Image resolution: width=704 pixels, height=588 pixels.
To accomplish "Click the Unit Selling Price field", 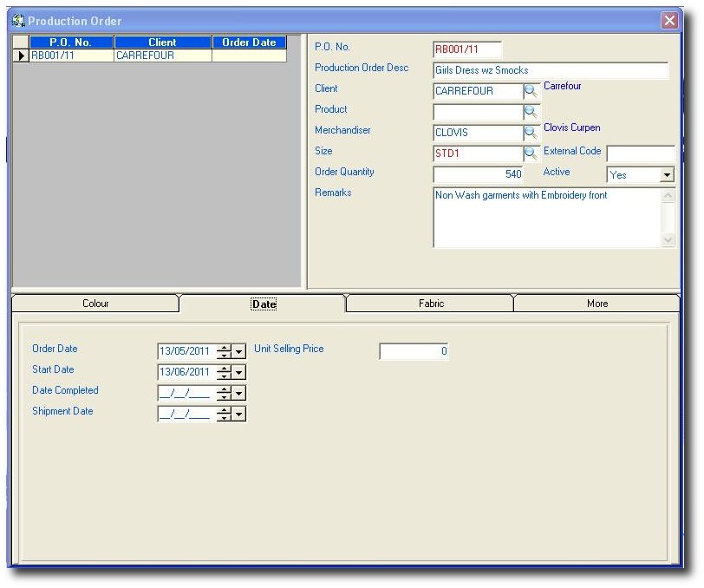I will click(414, 351).
